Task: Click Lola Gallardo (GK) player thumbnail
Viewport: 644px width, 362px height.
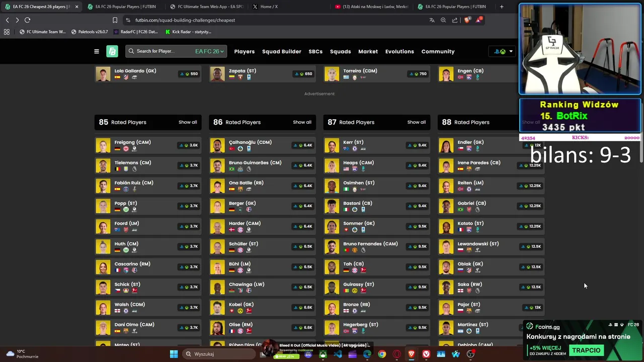Action: tap(103, 74)
